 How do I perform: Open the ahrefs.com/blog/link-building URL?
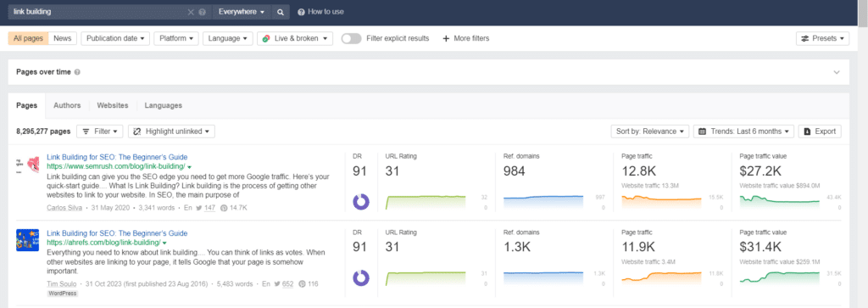104,243
